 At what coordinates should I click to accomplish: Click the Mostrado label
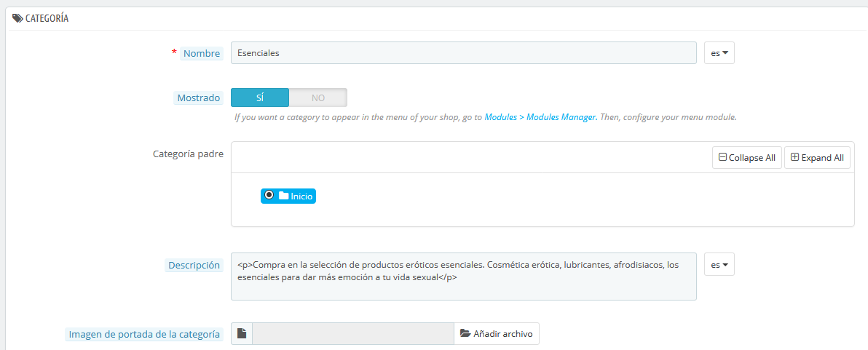click(199, 98)
